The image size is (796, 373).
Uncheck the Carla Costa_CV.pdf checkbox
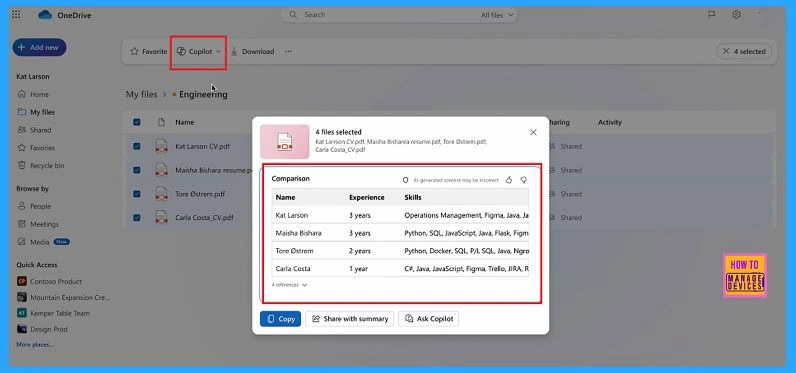(x=137, y=217)
